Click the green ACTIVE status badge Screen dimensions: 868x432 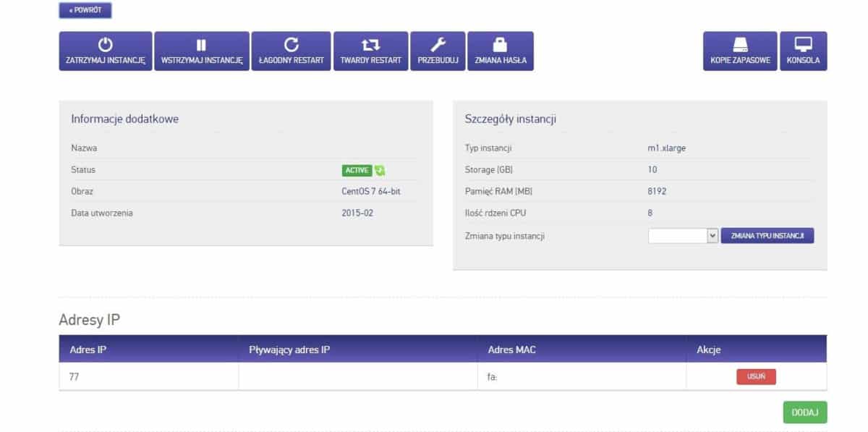[x=357, y=171]
